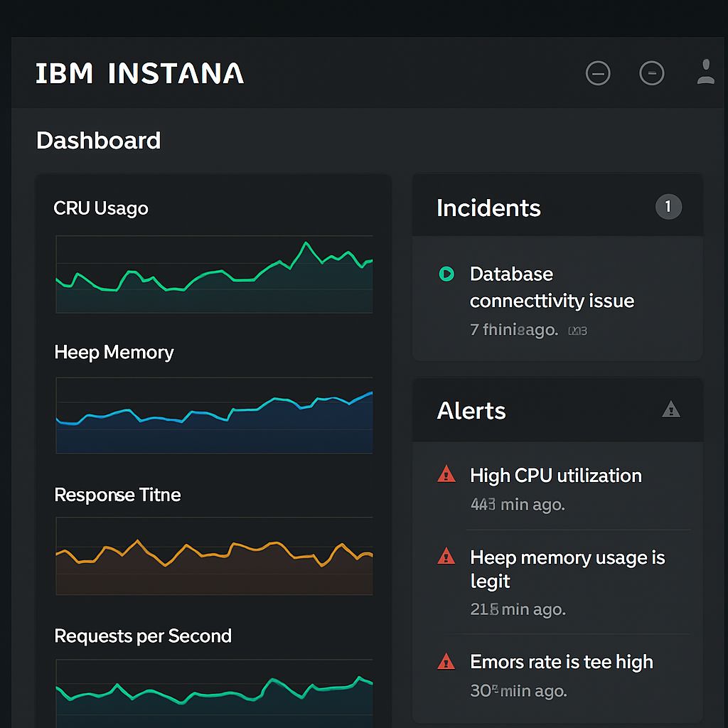Click the red alert icon beside Heap memory alert
The height and width of the screenshot is (728, 728).
pyautogui.click(x=447, y=558)
